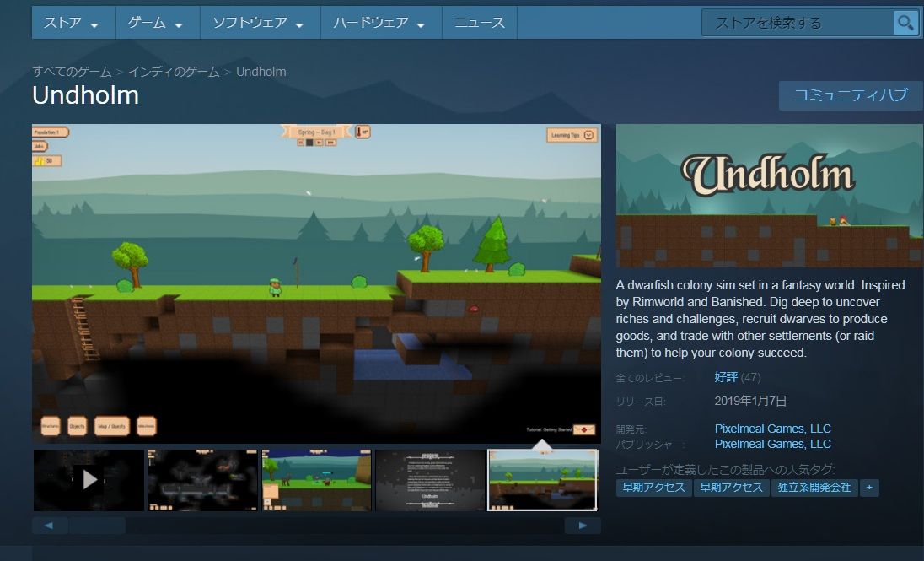Viewport: 924px width, 561px height.
Task: Follow the インディのゲーム breadcrumb link
Action: 174,72
